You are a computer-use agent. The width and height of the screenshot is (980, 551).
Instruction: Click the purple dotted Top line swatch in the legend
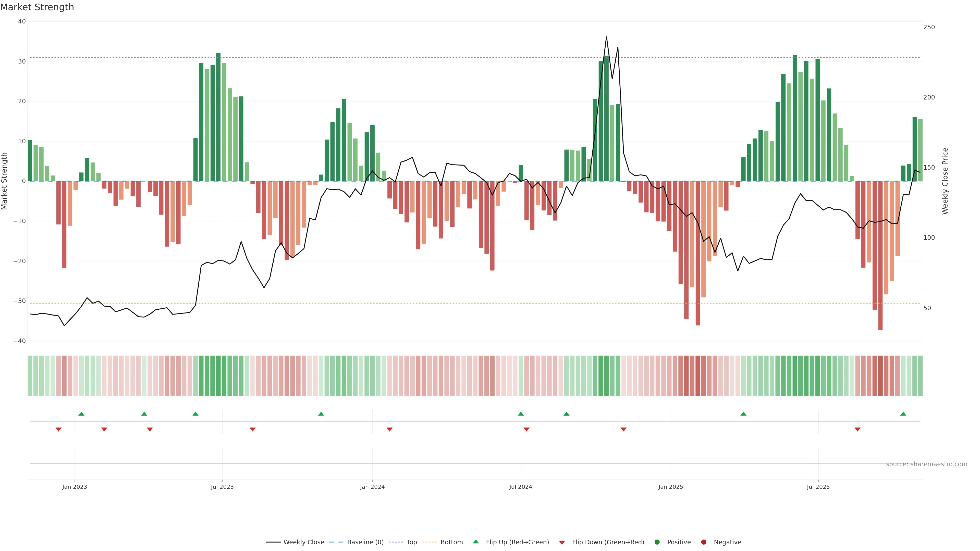[x=396, y=542]
